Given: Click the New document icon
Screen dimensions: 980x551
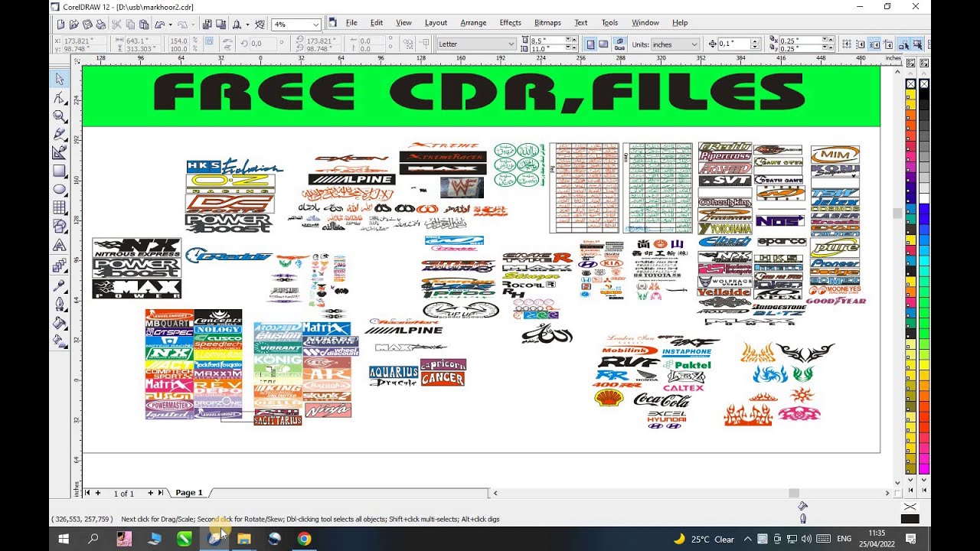Looking at the screenshot, I should (x=60, y=24).
